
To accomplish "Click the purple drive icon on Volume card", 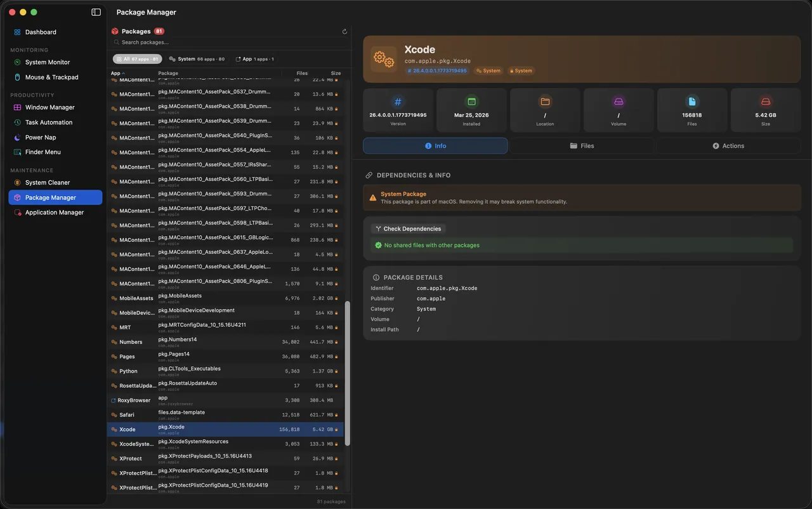I will (x=619, y=102).
